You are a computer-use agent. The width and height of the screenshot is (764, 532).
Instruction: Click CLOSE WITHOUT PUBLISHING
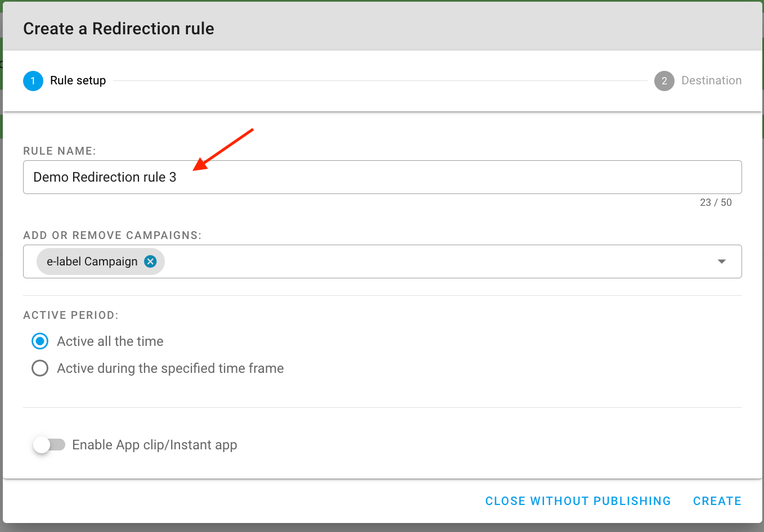(x=578, y=501)
